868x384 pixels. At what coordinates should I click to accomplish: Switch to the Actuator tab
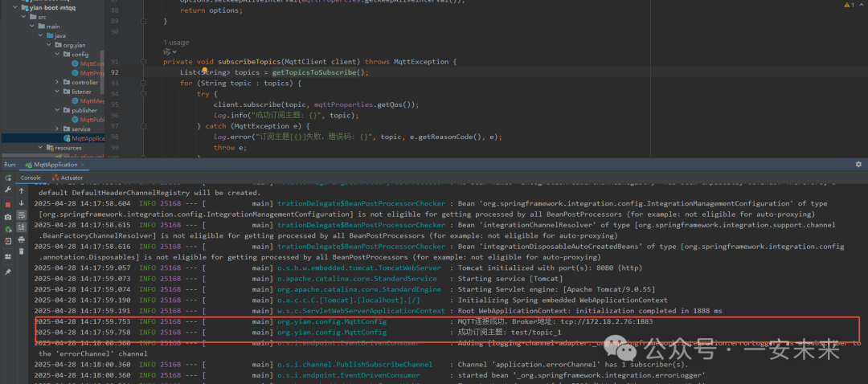tap(66, 178)
